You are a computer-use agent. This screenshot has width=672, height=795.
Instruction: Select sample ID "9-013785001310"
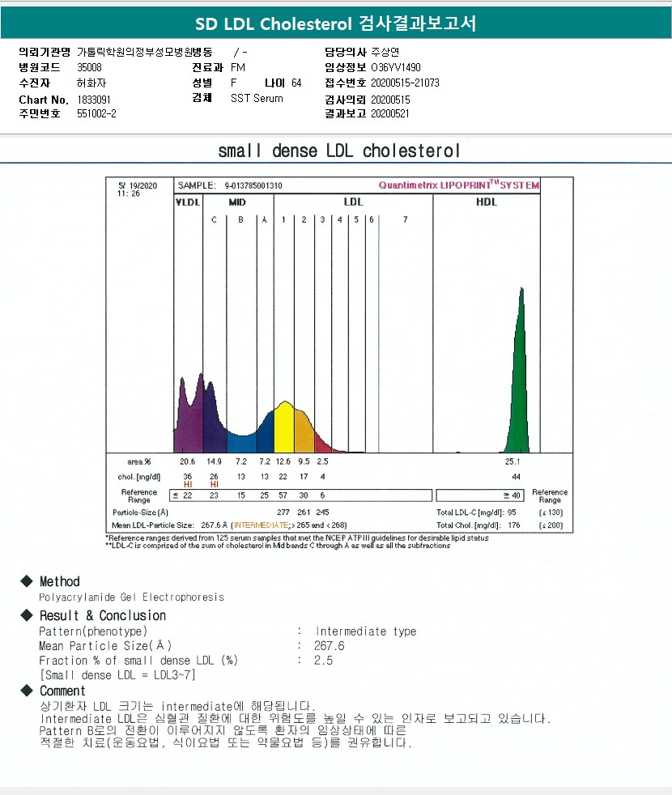click(x=253, y=185)
